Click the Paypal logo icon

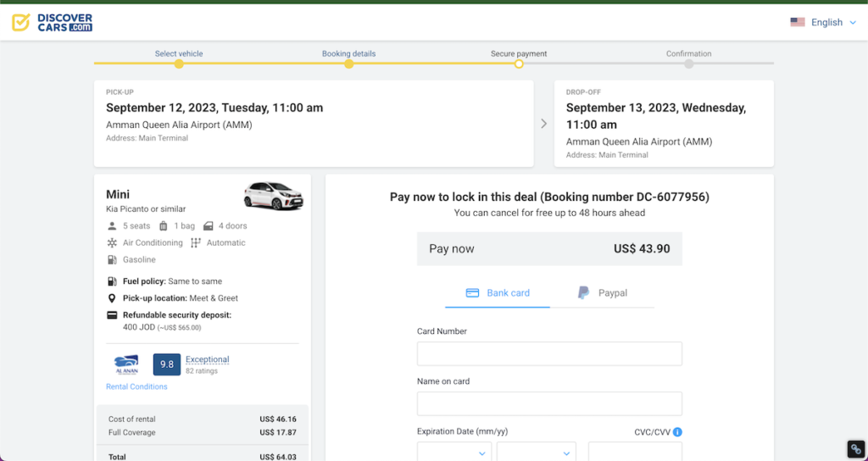pyautogui.click(x=583, y=292)
